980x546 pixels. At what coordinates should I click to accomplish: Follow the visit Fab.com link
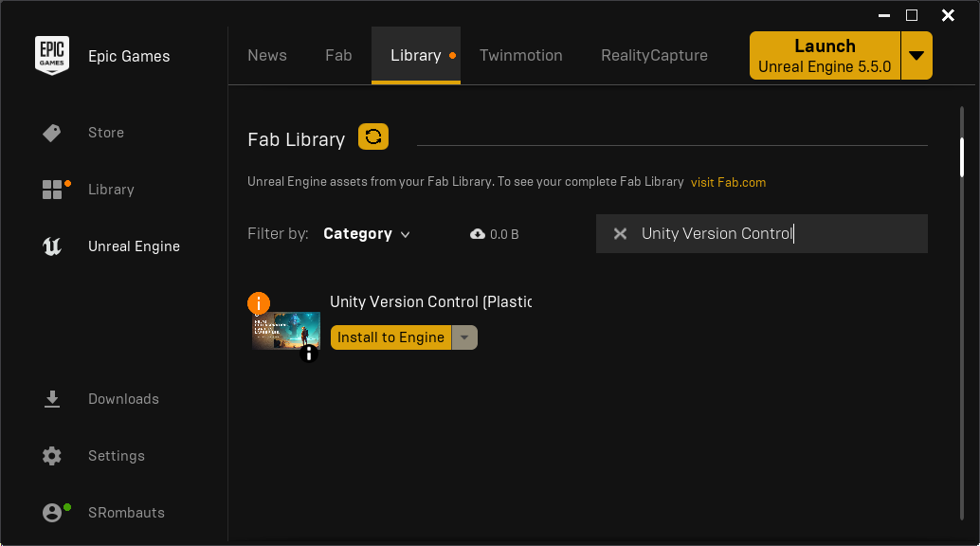pos(728,183)
